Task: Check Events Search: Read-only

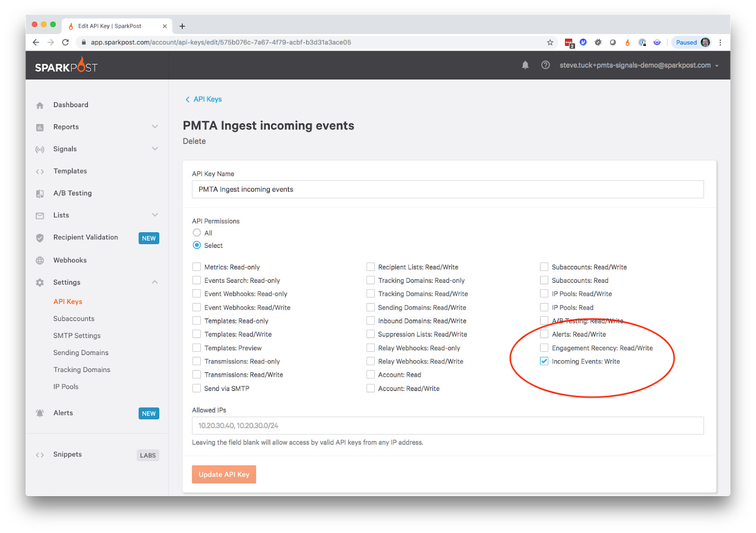Action: click(x=197, y=280)
